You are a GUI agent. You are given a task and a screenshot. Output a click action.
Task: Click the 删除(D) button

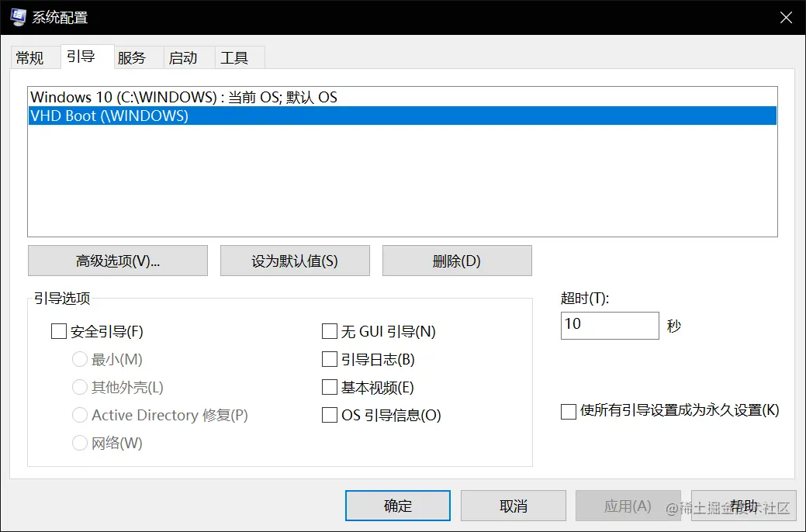pyautogui.click(x=457, y=261)
